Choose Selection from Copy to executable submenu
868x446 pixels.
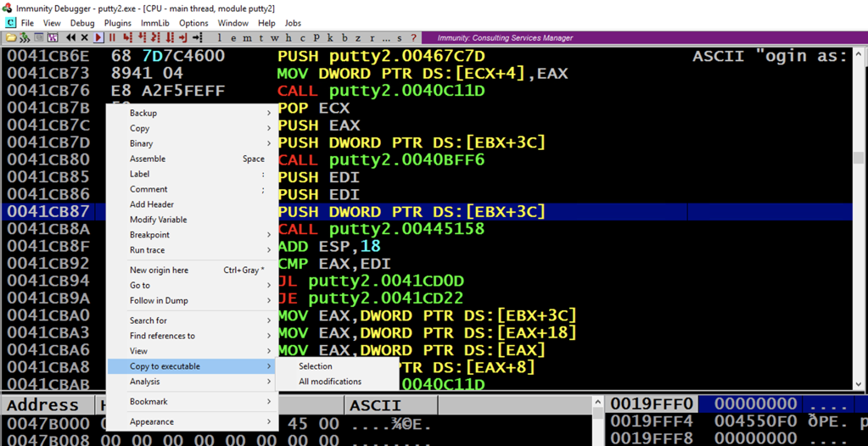337,365
